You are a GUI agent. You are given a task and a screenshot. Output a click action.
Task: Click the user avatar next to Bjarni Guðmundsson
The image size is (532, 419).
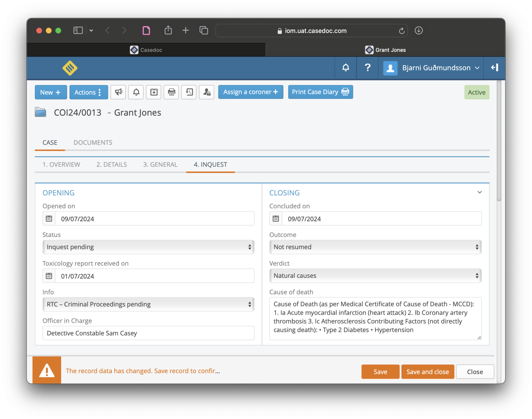click(x=390, y=68)
